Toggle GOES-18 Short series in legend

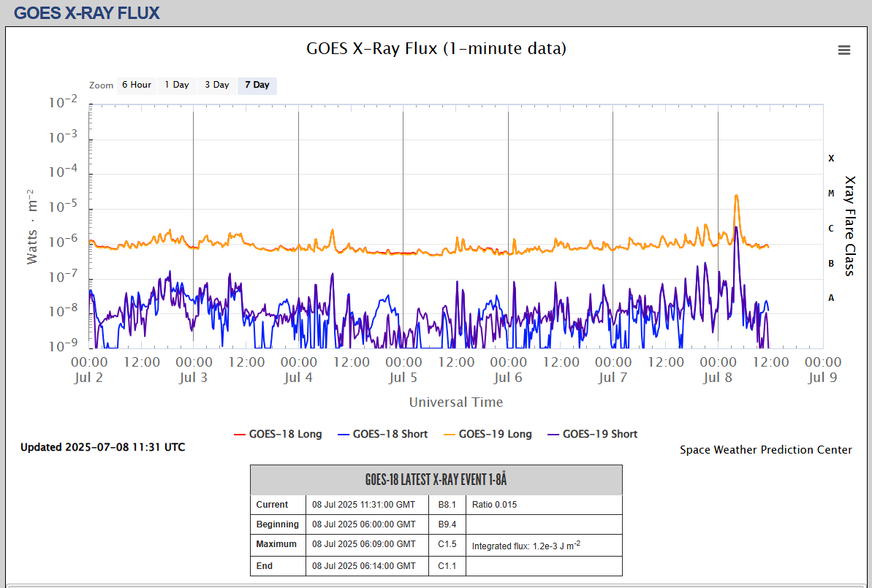coord(382,434)
